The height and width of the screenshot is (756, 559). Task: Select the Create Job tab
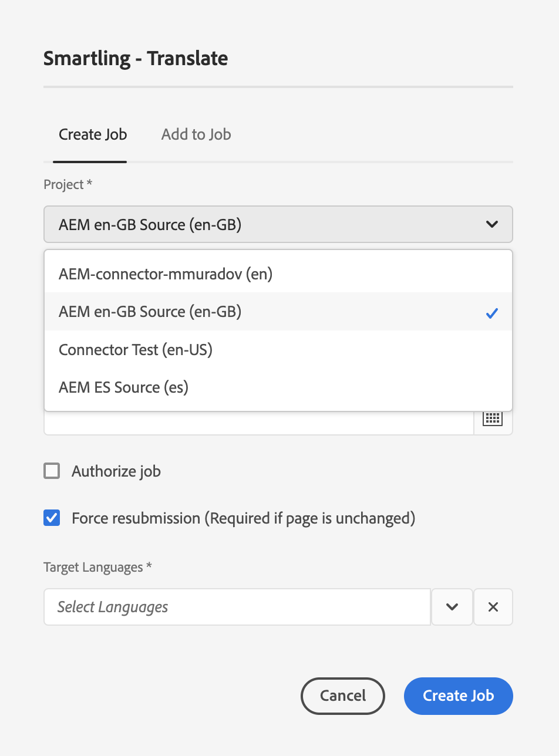coord(93,134)
